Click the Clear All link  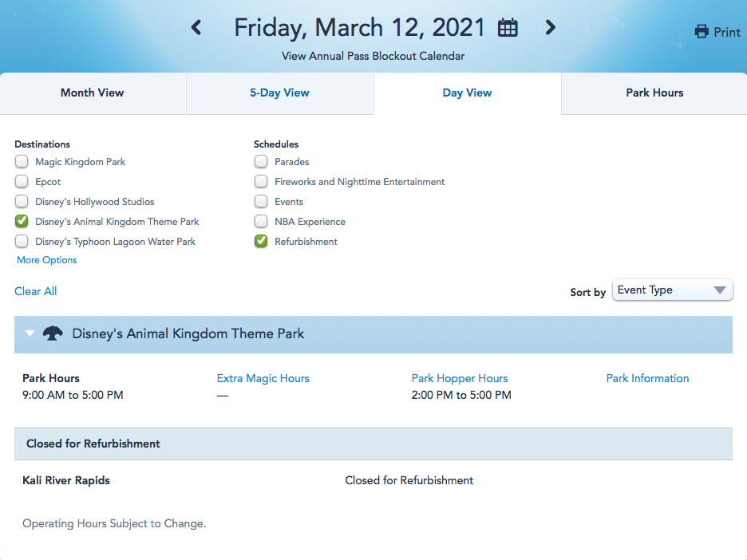36,291
